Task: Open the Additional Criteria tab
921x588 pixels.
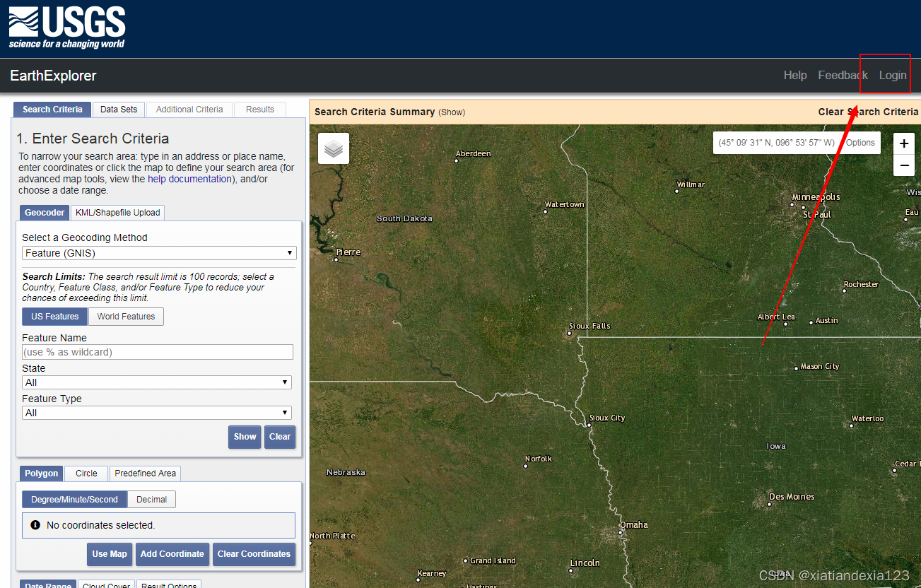Action: [x=189, y=110]
